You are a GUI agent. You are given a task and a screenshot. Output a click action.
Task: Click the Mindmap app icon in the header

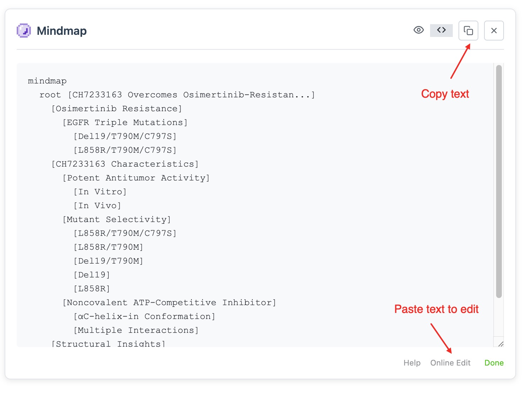23,31
